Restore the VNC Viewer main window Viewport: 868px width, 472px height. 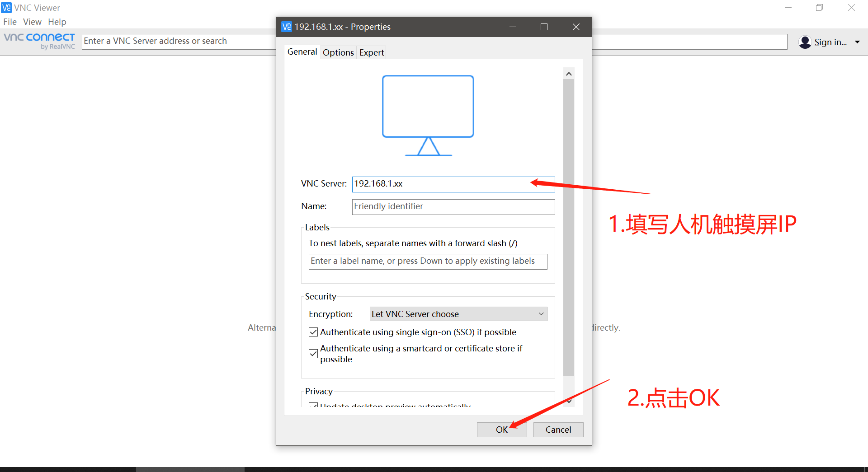(x=819, y=8)
